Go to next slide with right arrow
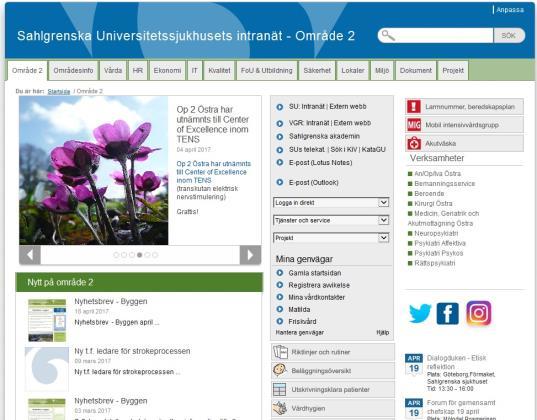 tap(250, 255)
